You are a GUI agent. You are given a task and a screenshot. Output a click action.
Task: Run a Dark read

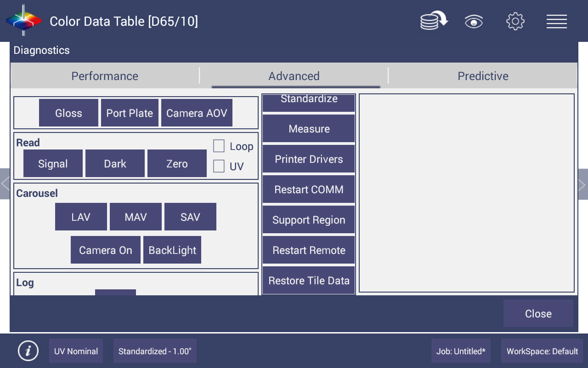tap(115, 163)
